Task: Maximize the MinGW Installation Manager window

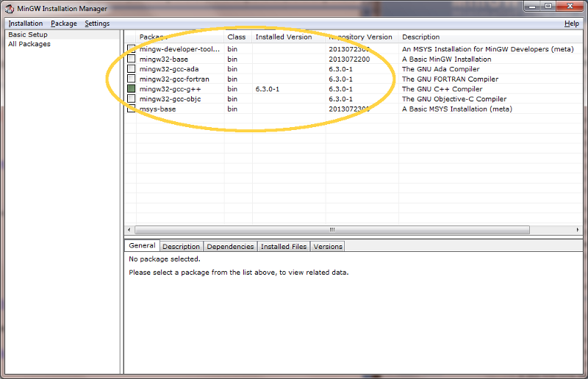Action: tap(548, 7)
